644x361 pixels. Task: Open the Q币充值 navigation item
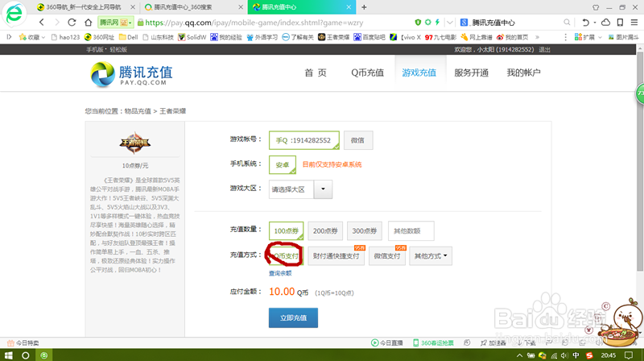(367, 73)
